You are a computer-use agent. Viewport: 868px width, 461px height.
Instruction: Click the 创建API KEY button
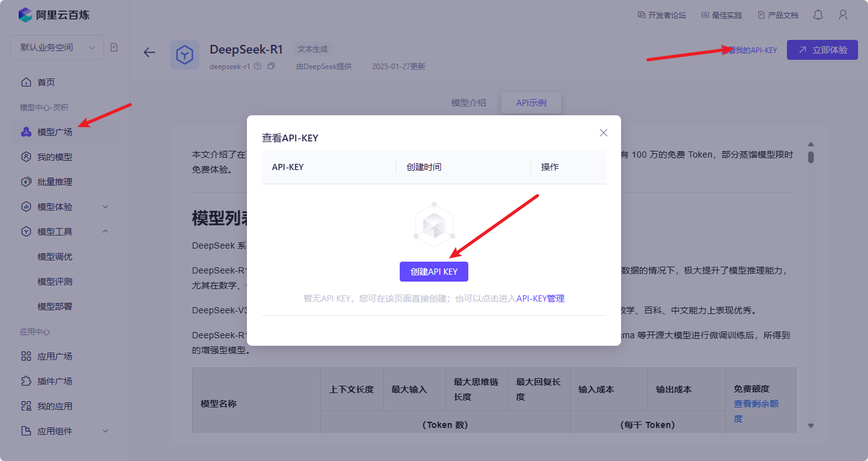pos(434,272)
